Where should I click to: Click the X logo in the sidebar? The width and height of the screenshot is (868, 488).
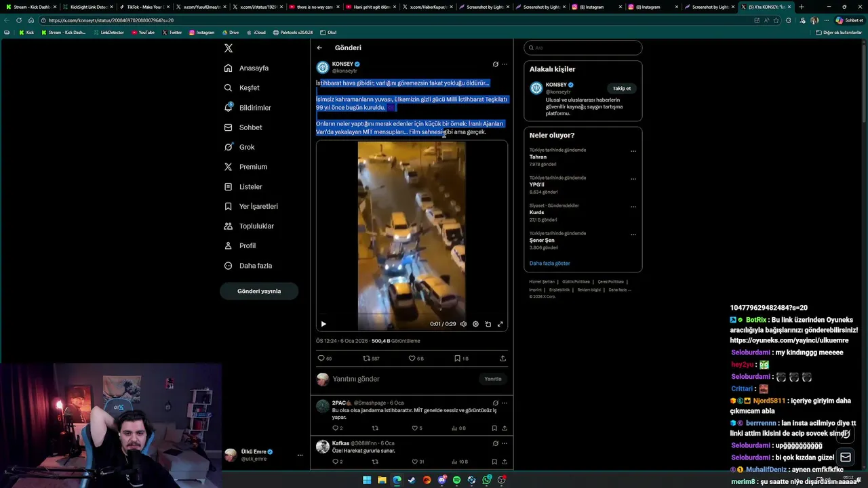click(229, 48)
